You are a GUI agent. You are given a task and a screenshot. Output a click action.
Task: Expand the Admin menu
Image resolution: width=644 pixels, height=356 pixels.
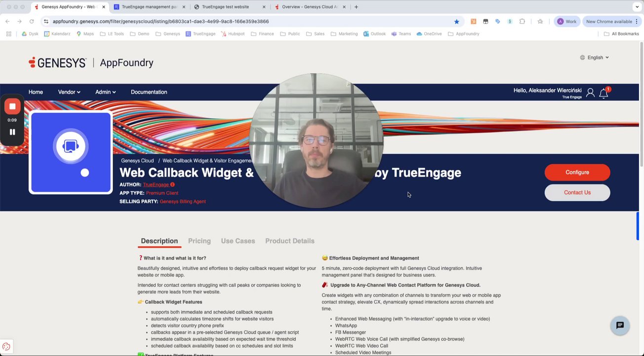[x=105, y=92]
